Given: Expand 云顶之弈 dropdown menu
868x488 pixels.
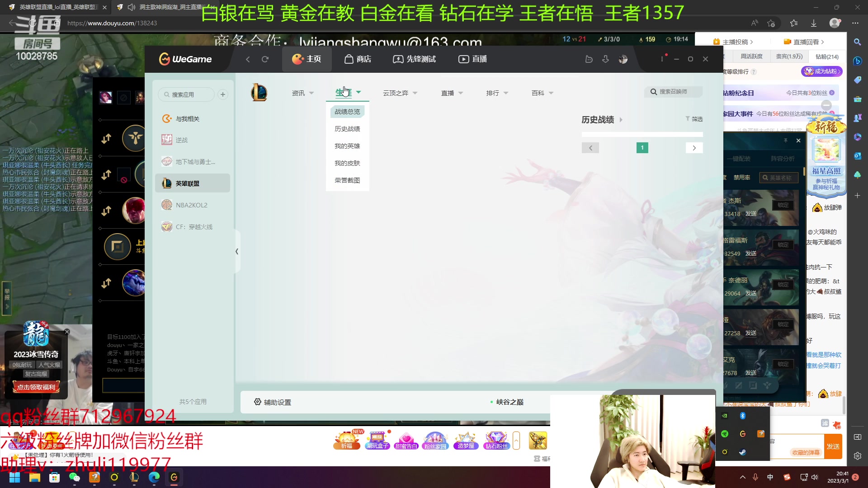Looking at the screenshot, I should point(400,93).
